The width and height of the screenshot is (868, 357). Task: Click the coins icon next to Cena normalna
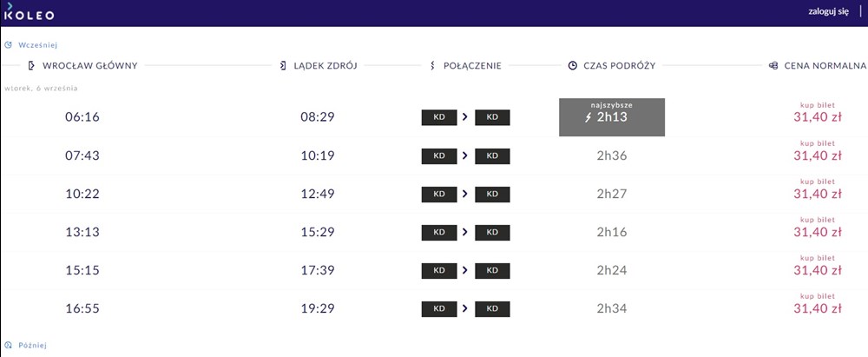point(773,65)
